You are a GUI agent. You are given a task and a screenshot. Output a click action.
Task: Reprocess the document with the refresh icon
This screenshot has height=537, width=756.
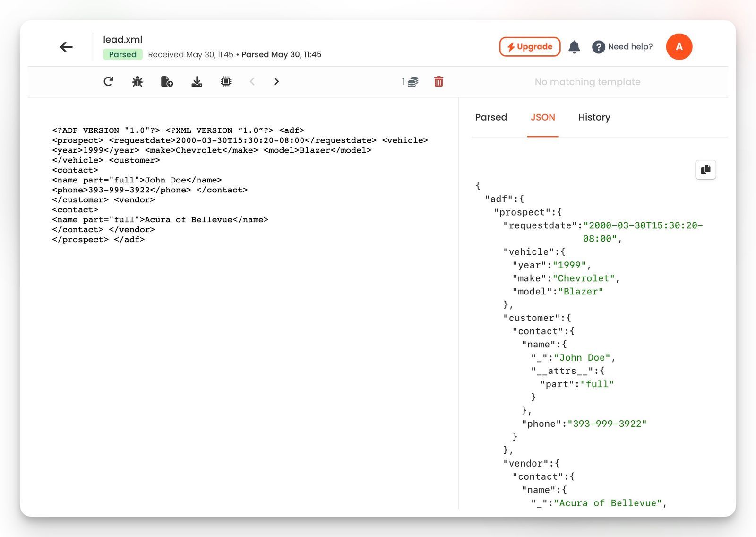click(108, 82)
